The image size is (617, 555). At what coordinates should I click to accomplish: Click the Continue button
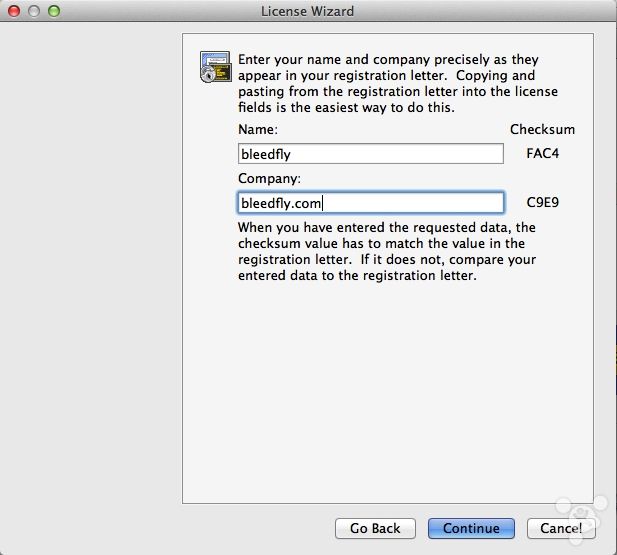coord(471,528)
